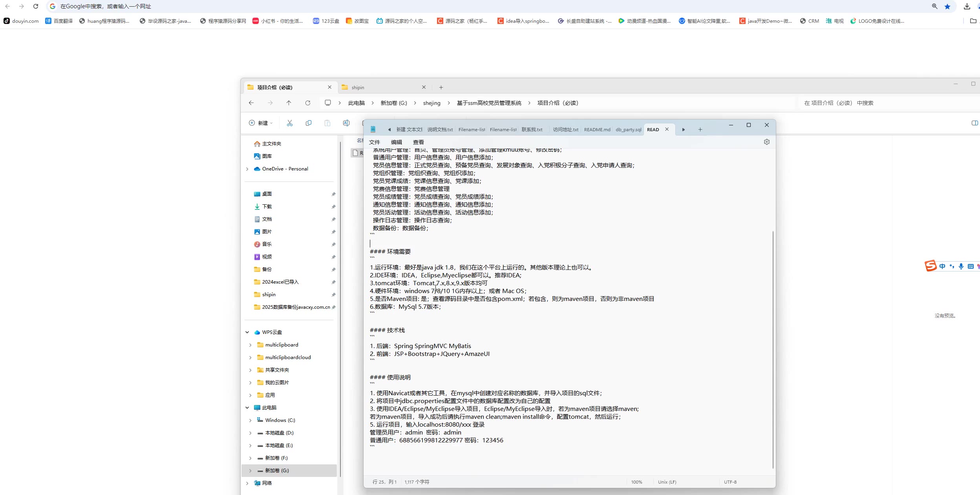Image resolution: width=980 pixels, height=495 pixels.
Task: Click the cut scissors icon in Explorer toolbar
Action: click(x=290, y=123)
